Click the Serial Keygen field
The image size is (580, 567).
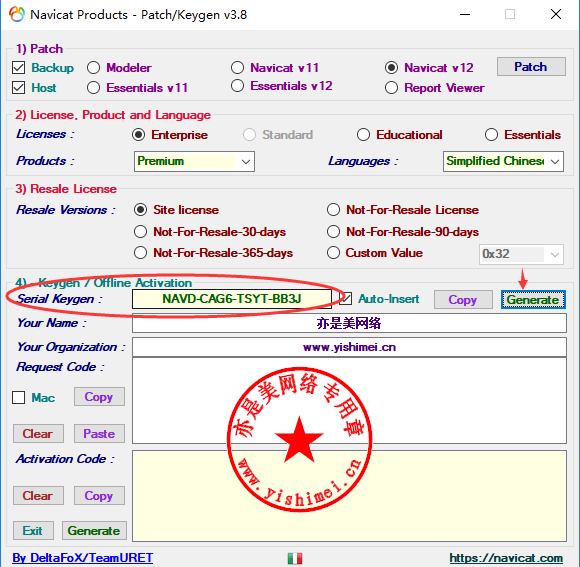[x=232, y=299]
